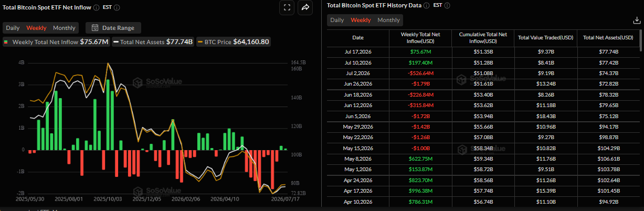Viewport: 644px width, 211px height.
Task: Click the Total Net Assets column header
Action: [x=608, y=38]
